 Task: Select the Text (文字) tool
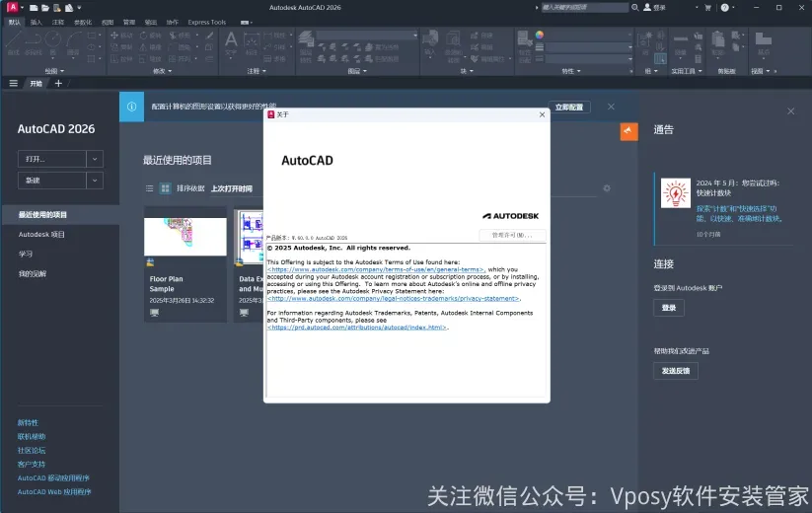tap(231, 42)
